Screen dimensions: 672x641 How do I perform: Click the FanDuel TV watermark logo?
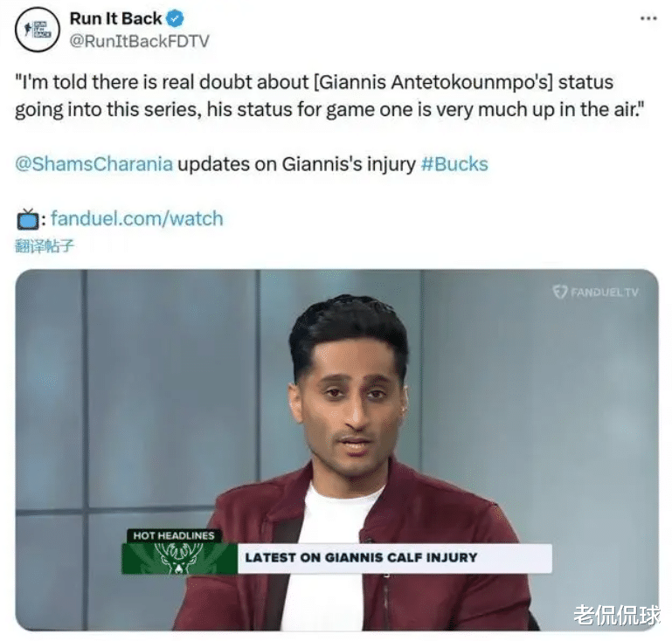click(x=595, y=292)
